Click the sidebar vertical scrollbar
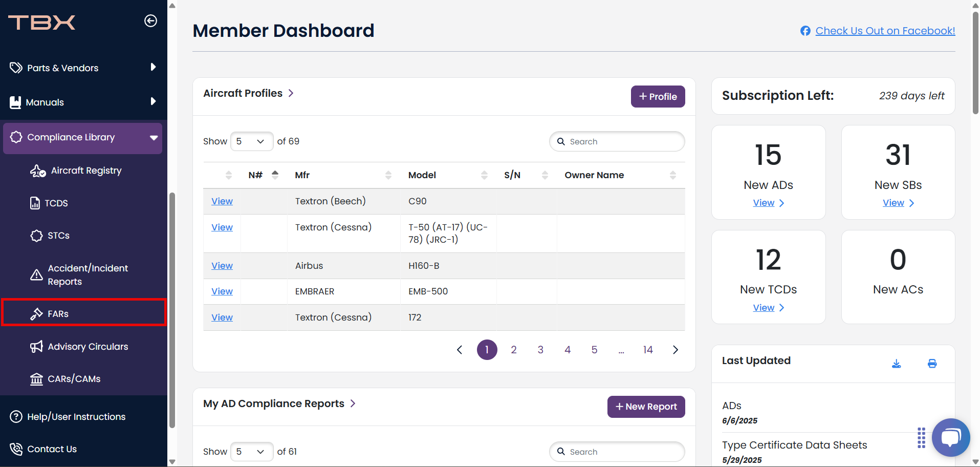980x467 pixels. [x=172, y=310]
